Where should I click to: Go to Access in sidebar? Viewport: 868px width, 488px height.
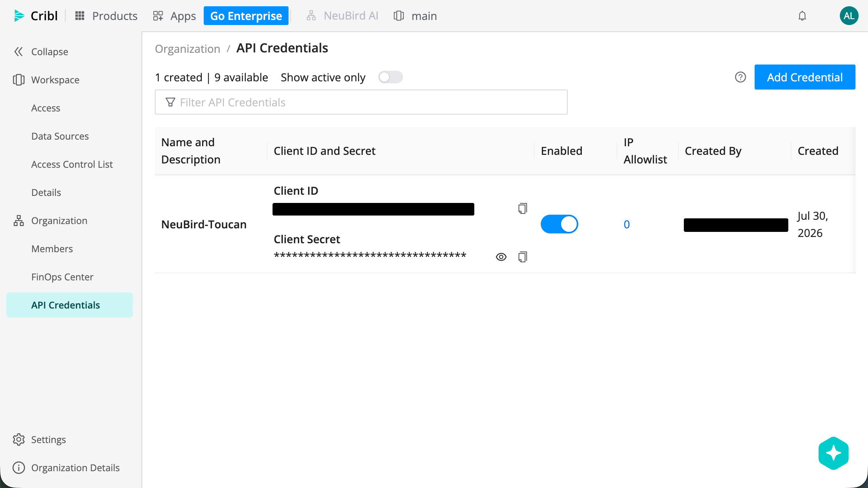tap(46, 108)
